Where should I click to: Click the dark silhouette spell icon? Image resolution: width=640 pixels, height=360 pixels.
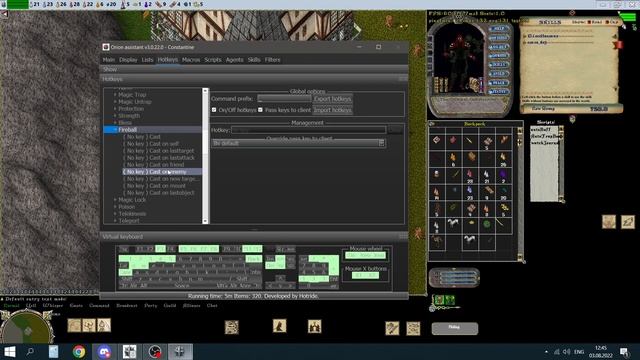280,326
